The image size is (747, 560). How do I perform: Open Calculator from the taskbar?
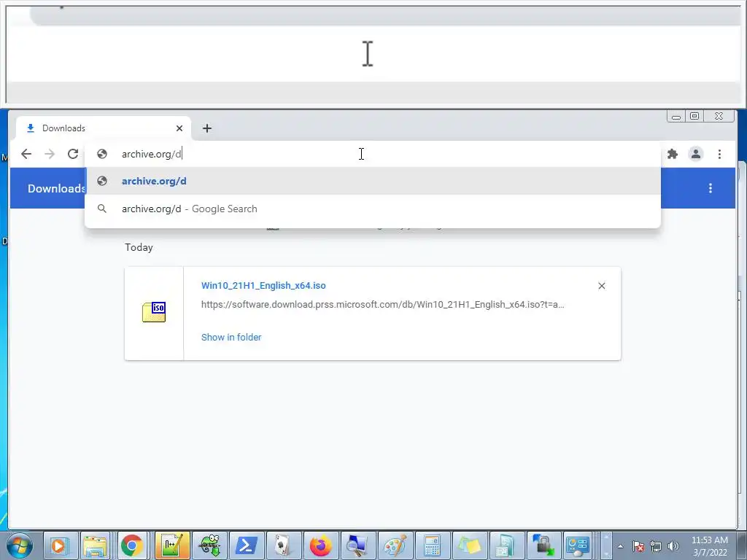[x=432, y=545]
